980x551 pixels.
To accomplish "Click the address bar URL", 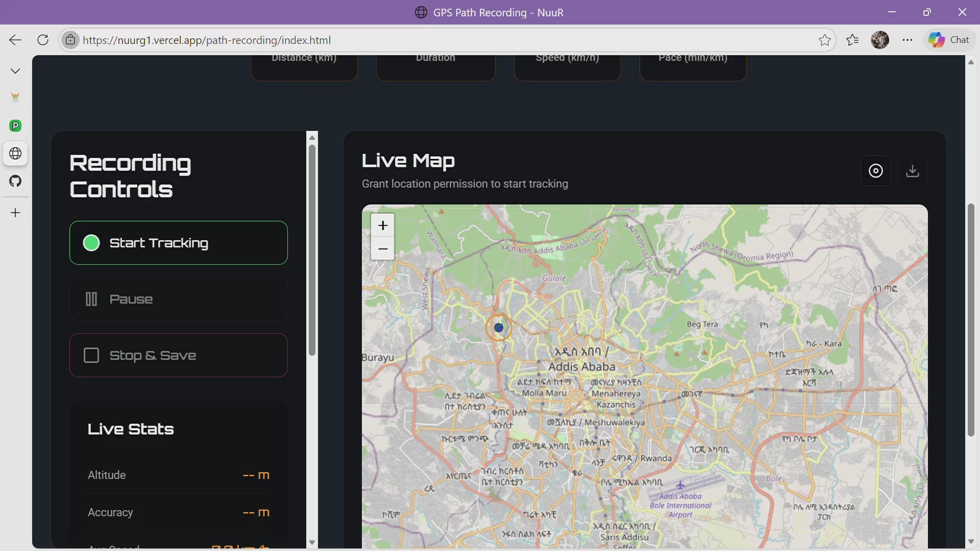I will [x=207, y=40].
